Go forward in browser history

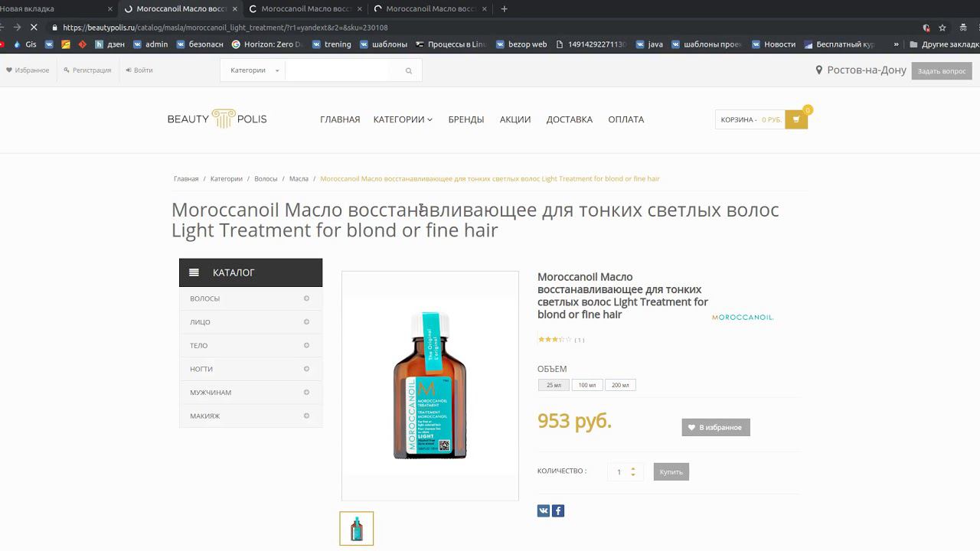[17, 28]
